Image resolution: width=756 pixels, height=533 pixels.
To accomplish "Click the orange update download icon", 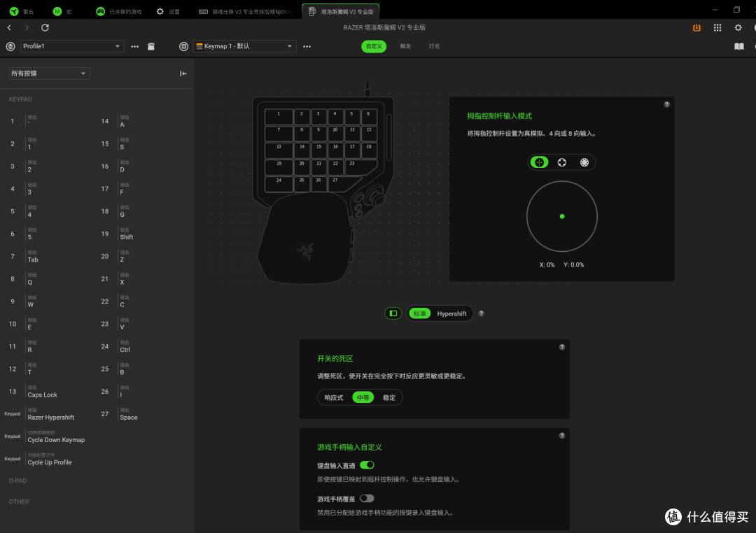I will coord(696,28).
